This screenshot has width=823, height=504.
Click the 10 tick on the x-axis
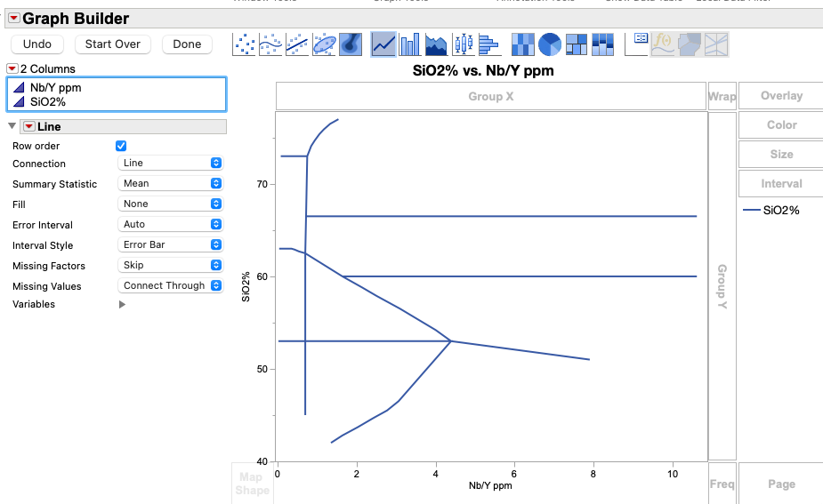673,474
